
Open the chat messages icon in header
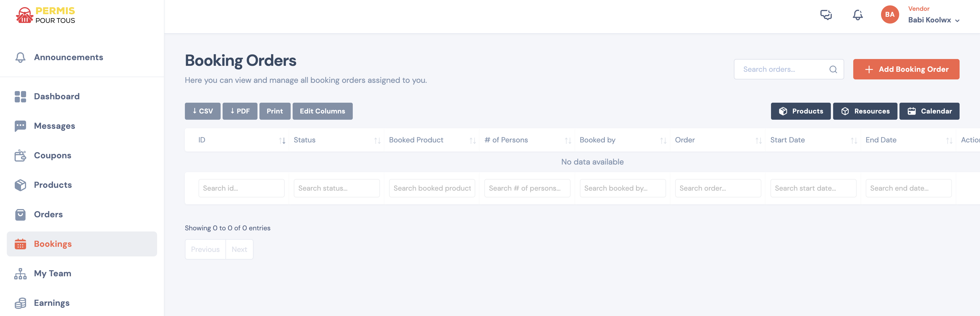click(x=826, y=15)
